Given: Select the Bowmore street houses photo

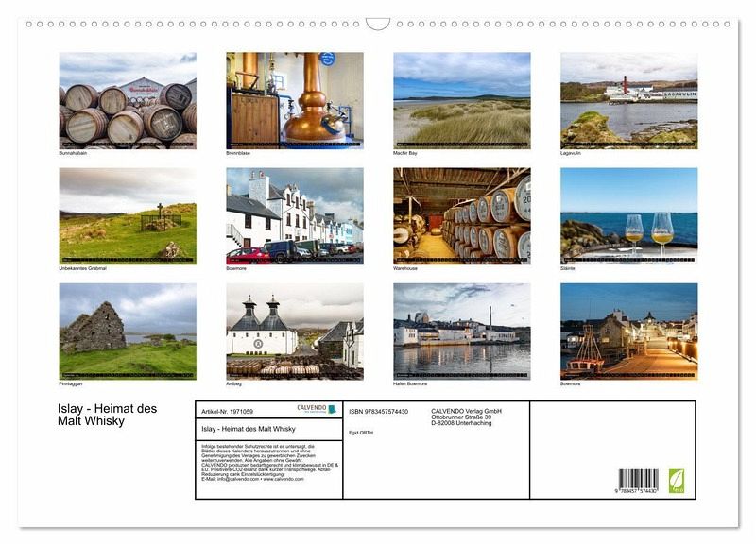Looking at the screenshot, I should (295, 216).
